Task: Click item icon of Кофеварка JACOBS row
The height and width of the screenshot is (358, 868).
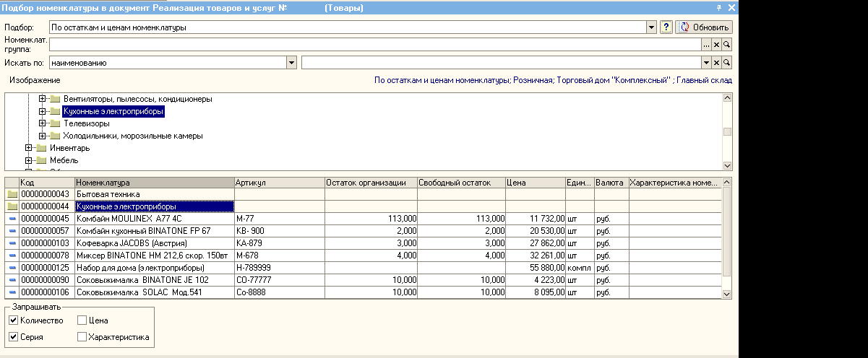Action: tap(12, 243)
